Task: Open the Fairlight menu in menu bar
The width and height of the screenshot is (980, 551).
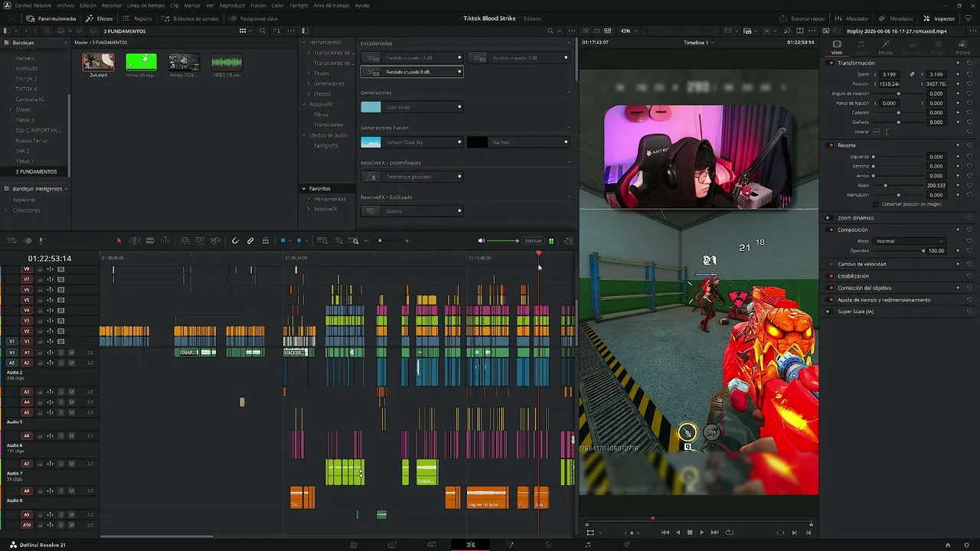Action: [299, 5]
